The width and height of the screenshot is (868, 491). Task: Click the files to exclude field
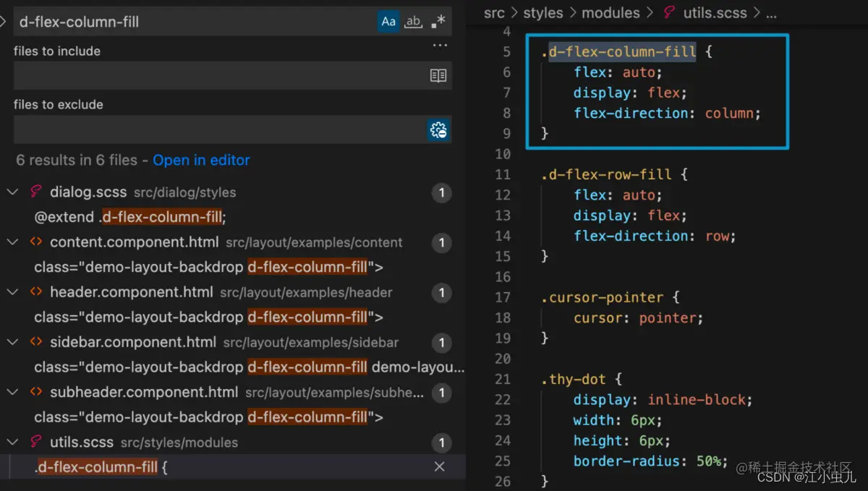220,130
